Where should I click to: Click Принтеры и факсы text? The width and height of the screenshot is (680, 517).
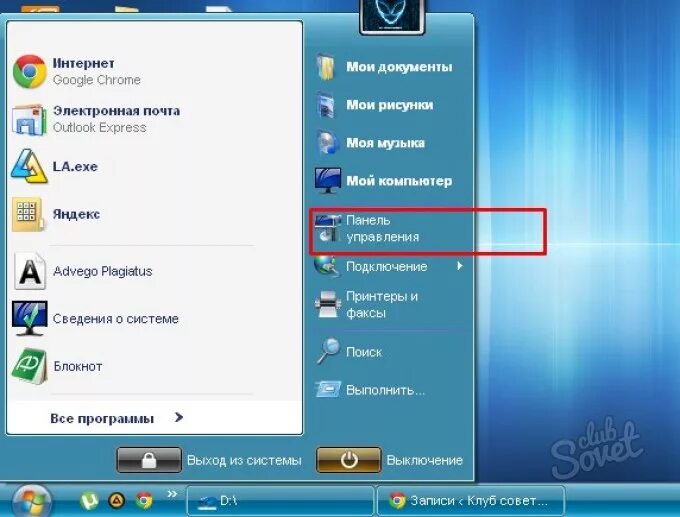(382, 304)
